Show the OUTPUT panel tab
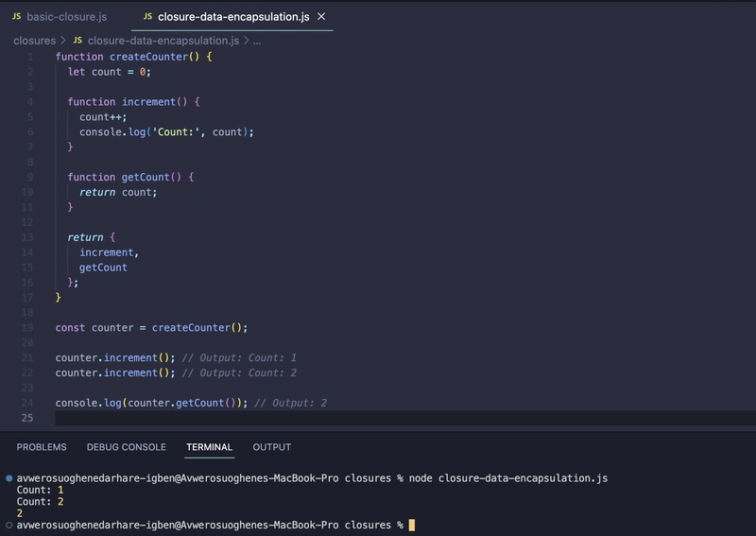Image resolution: width=756 pixels, height=536 pixels. pos(271,447)
